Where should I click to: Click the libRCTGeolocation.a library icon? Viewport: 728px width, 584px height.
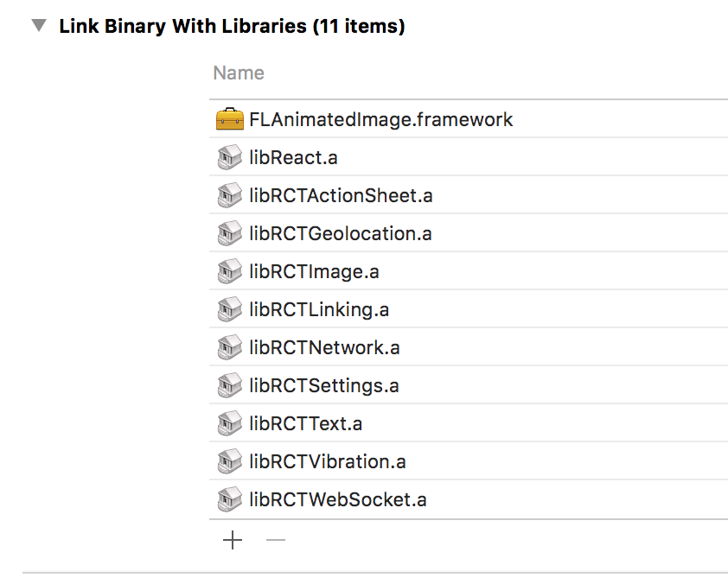pyautogui.click(x=229, y=234)
